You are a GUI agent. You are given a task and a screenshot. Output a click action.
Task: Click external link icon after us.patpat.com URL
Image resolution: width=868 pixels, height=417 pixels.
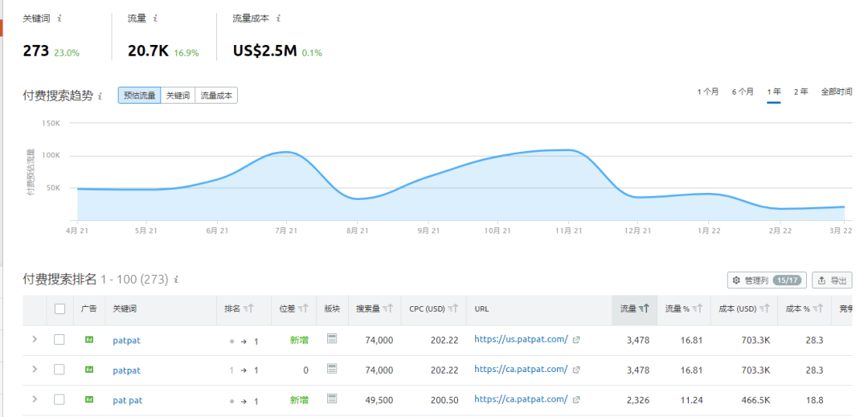tap(576, 340)
